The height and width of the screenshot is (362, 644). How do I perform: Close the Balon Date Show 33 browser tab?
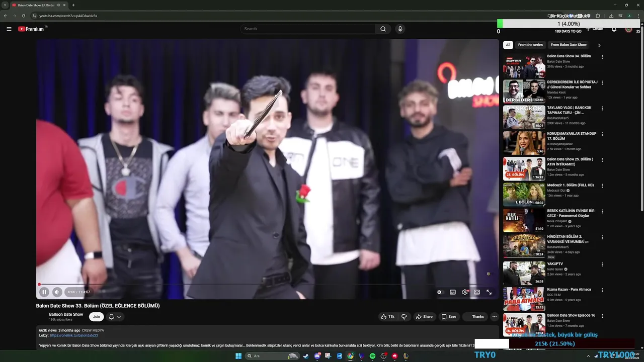click(x=64, y=5)
